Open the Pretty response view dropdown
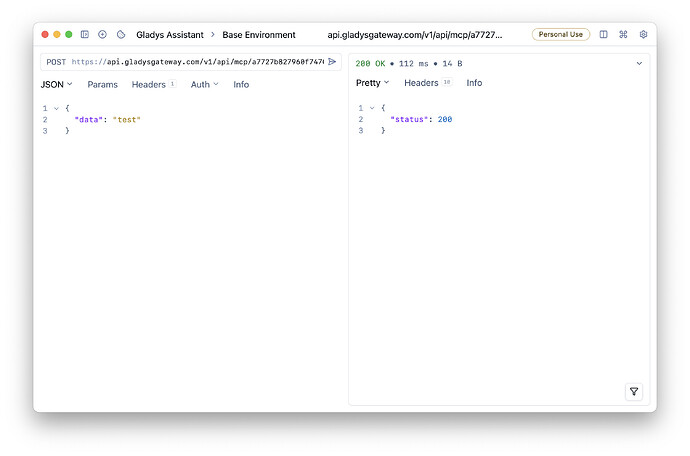The image size is (690, 456). tap(373, 83)
